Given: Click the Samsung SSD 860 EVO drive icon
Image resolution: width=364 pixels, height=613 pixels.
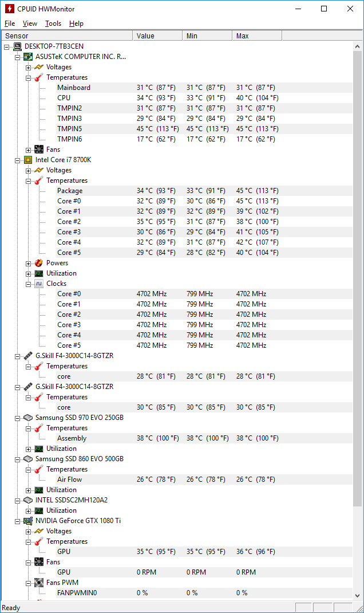Looking at the screenshot, I should point(28,459).
